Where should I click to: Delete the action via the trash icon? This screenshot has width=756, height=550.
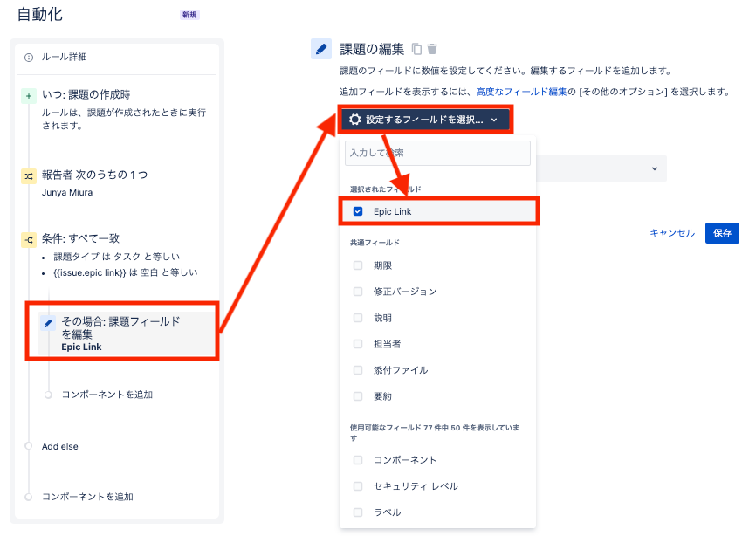click(433, 49)
